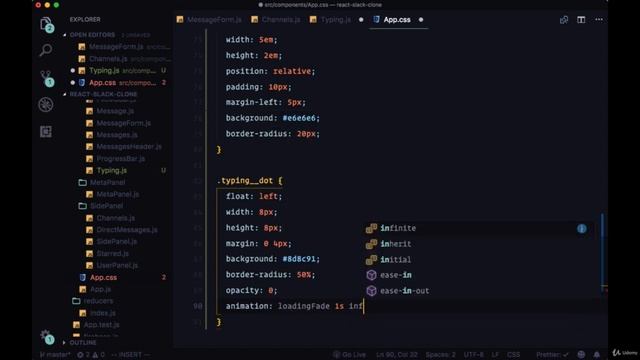
Task: Click the info icon beside infinite suggestion
Action: [582, 229]
